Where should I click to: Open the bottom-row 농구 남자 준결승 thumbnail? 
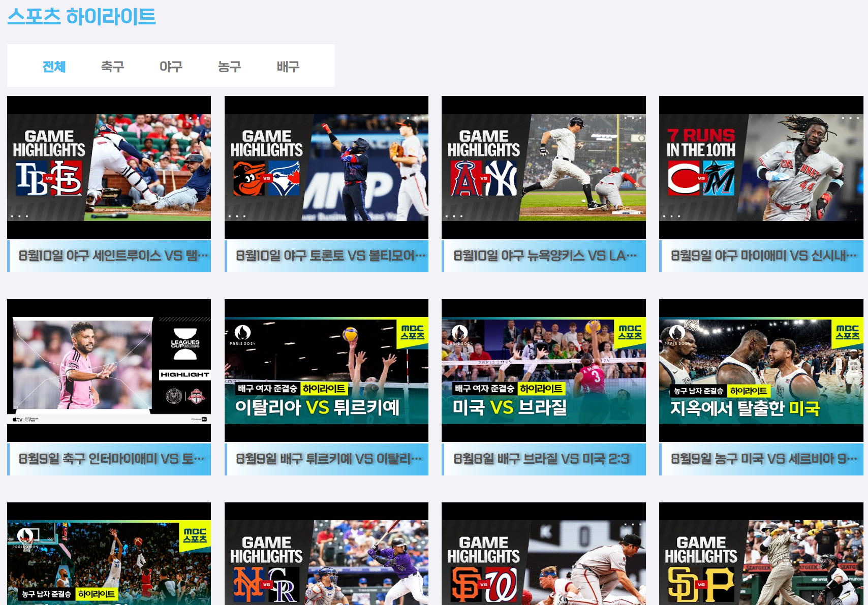(109, 554)
